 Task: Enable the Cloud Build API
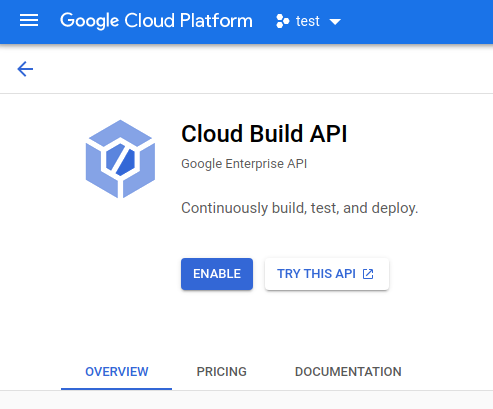click(217, 274)
